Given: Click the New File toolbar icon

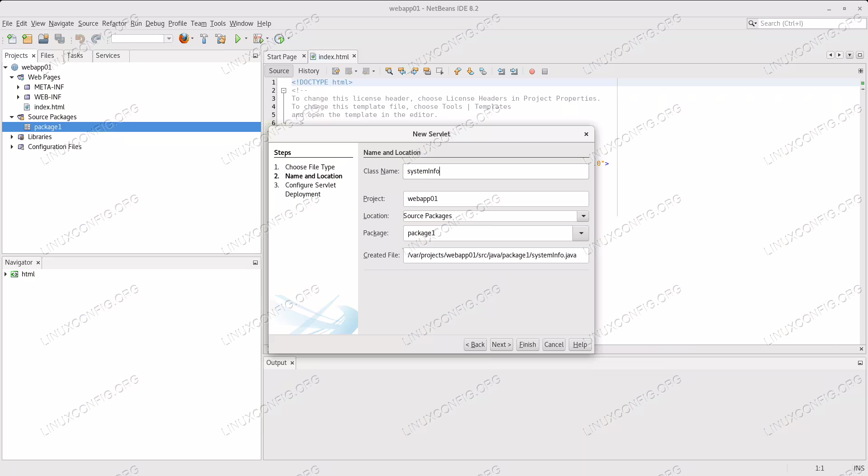Looking at the screenshot, I should pyautogui.click(x=12, y=39).
